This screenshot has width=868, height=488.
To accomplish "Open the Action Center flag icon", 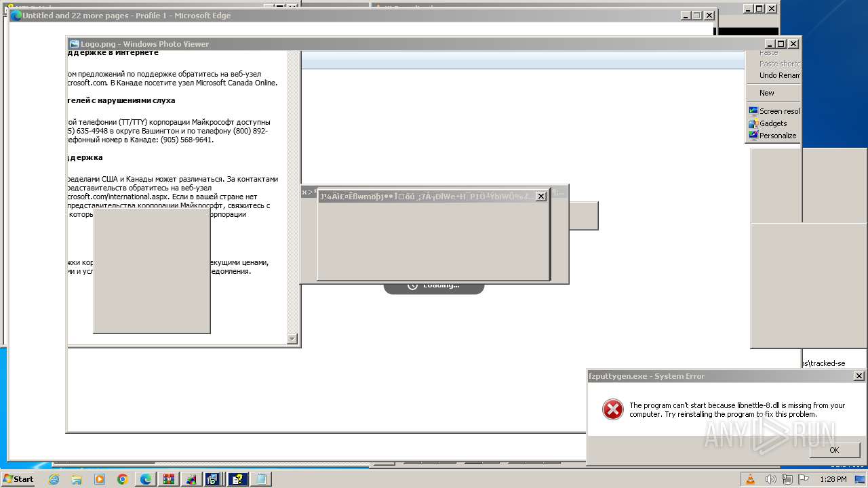I will [804, 479].
